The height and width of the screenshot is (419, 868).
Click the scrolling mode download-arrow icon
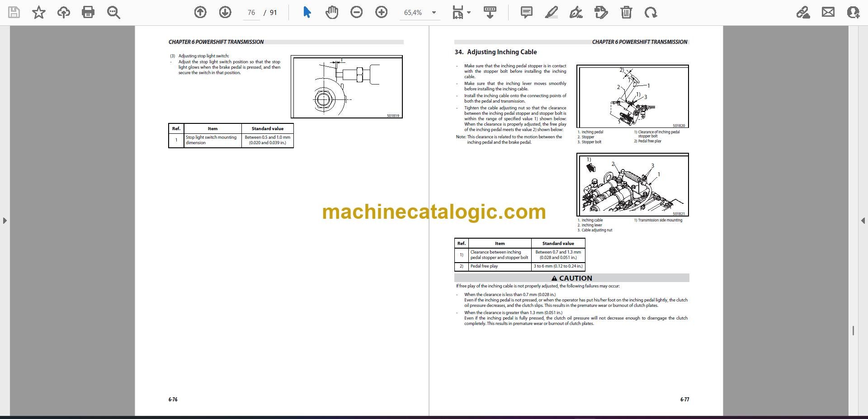(490, 13)
